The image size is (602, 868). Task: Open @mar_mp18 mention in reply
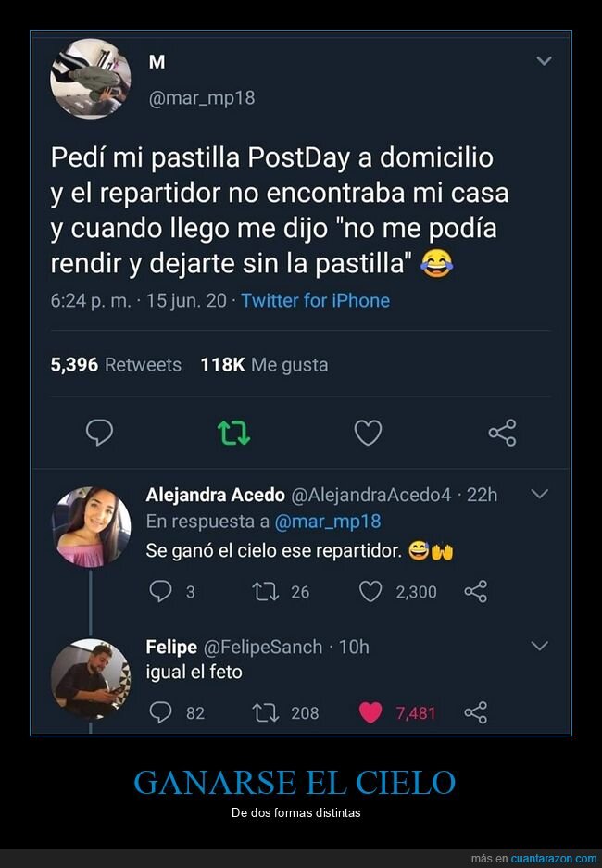[x=328, y=522]
